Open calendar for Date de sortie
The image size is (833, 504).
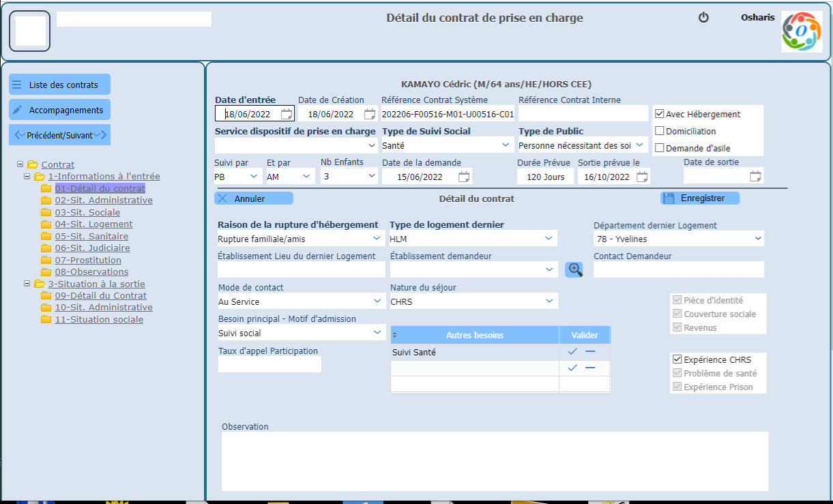pyautogui.click(x=755, y=176)
